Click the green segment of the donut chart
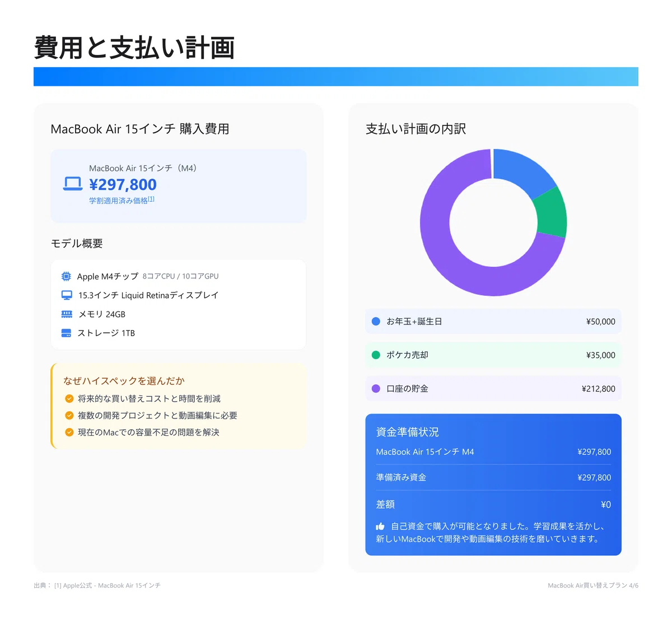Screen dimensions: 672x623 550,214
